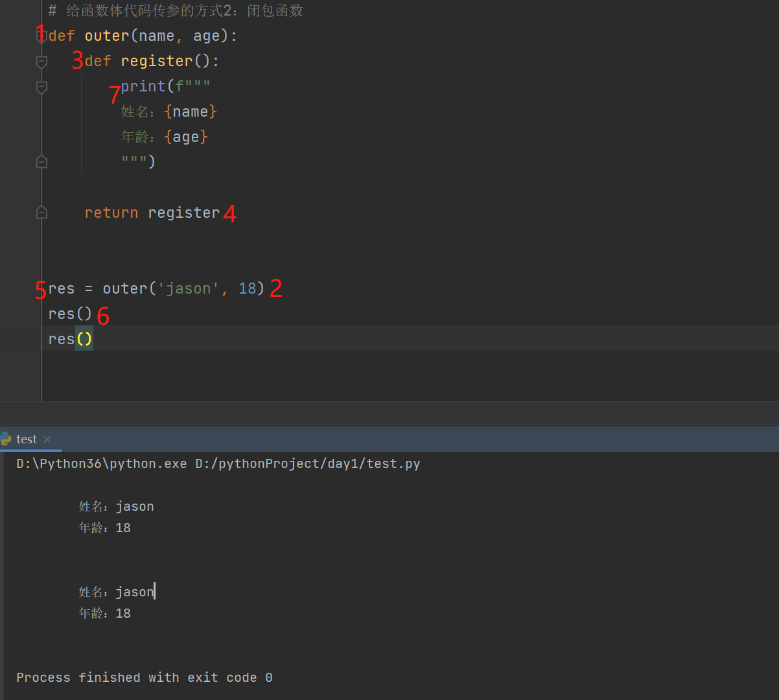Click the {name} placeholder in the f-string

coord(191,111)
